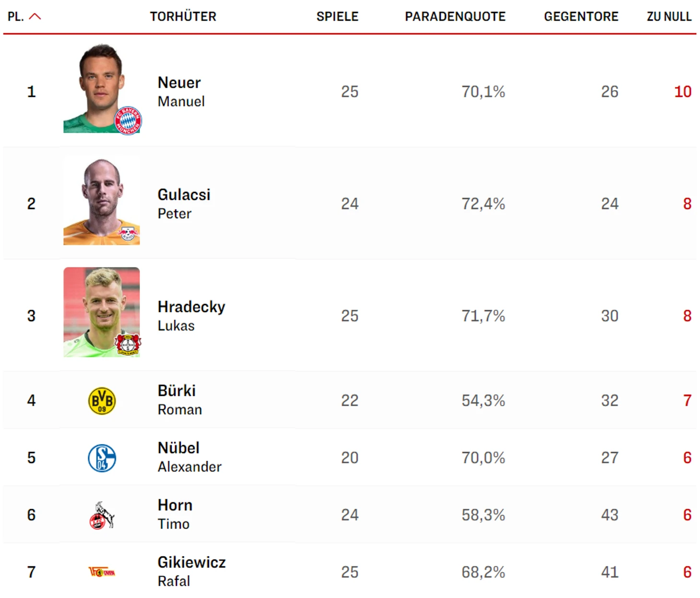Image resolution: width=700 pixels, height=598 pixels.
Task: Sort table by PARADENQUOTE column
Action: click(x=455, y=17)
